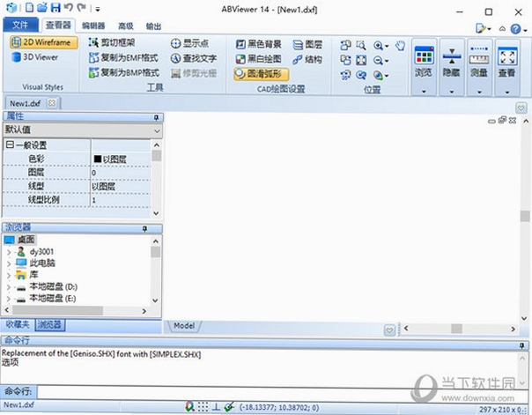The width and height of the screenshot is (532, 415).
Task: Click the fit to window icon
Action: 361,61
